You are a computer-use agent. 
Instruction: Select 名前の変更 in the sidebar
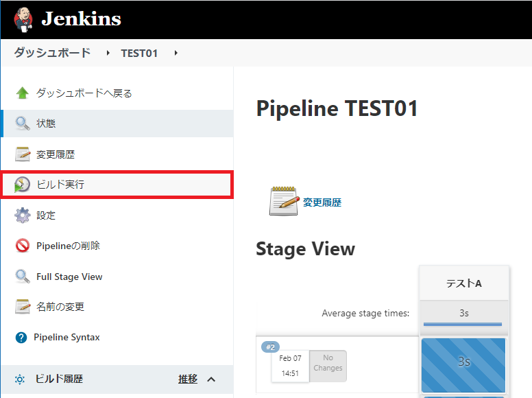(60, 307)
